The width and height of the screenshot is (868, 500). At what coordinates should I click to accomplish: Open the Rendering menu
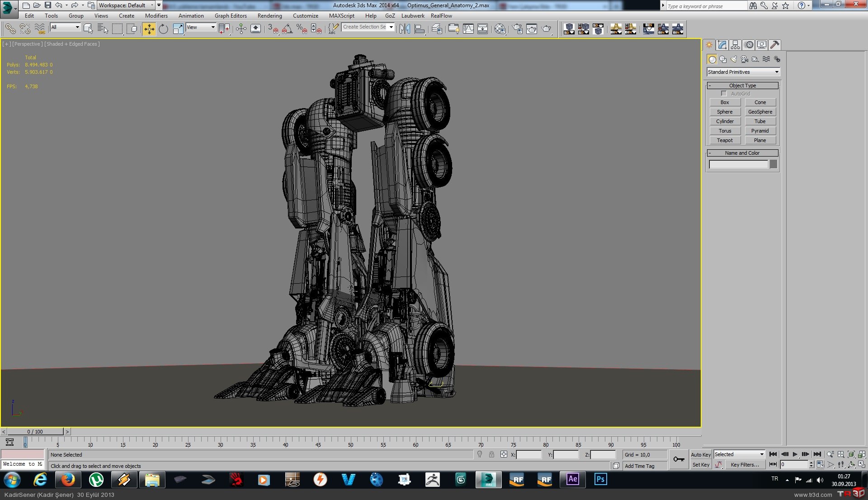pyautogui.click(x=270, y=16)
